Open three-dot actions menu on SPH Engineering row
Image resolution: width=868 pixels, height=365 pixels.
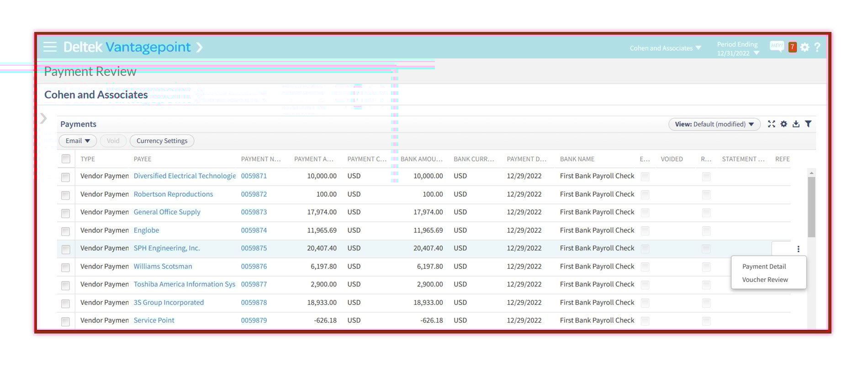[x=798, y=249]
